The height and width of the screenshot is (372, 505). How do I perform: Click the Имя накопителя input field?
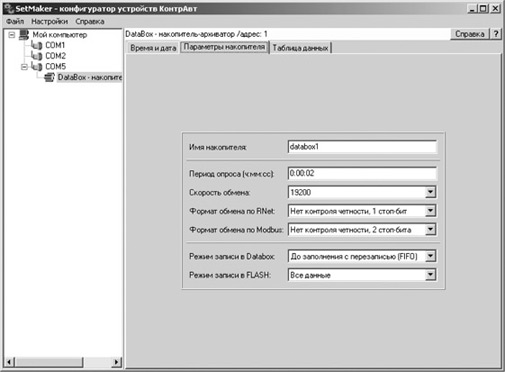[362, 147]
